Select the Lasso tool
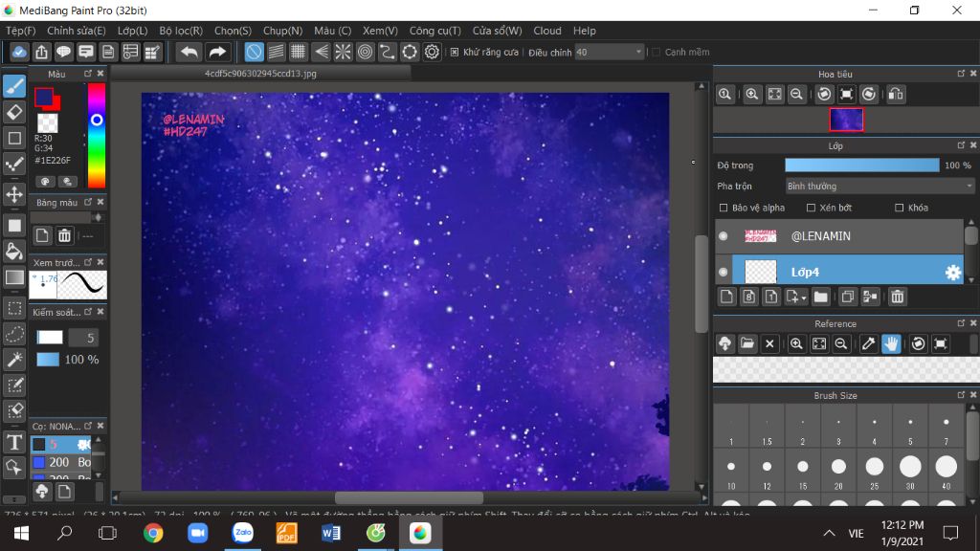 [x=14, y=334]
